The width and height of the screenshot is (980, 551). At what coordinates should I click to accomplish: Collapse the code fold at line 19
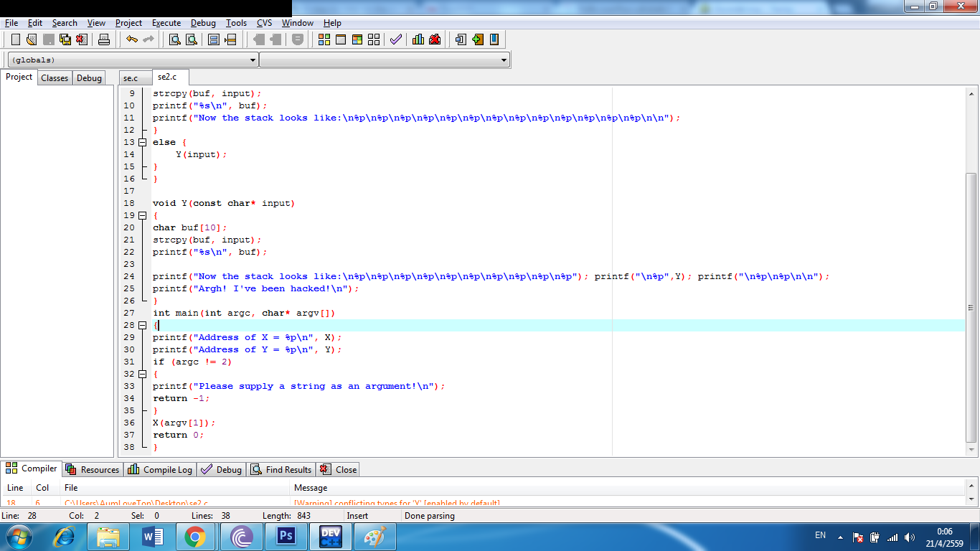pos(142,215)
